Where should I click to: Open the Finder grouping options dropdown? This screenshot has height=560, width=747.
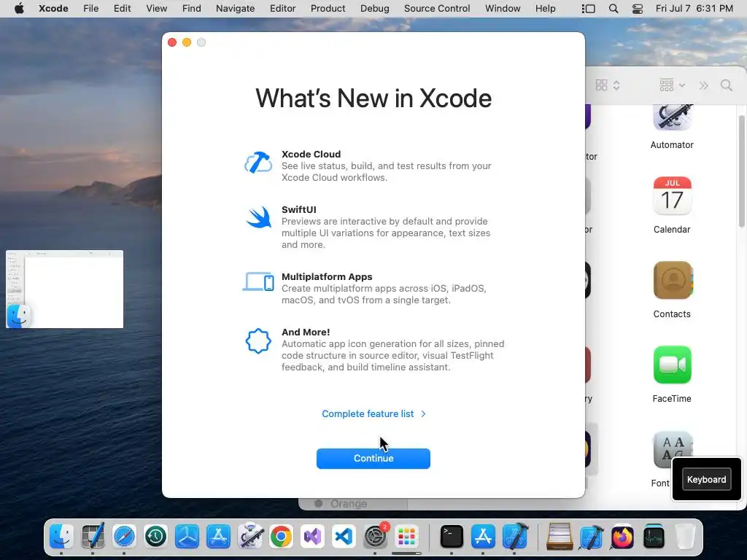pyautogui.click(x=672, y=85)
